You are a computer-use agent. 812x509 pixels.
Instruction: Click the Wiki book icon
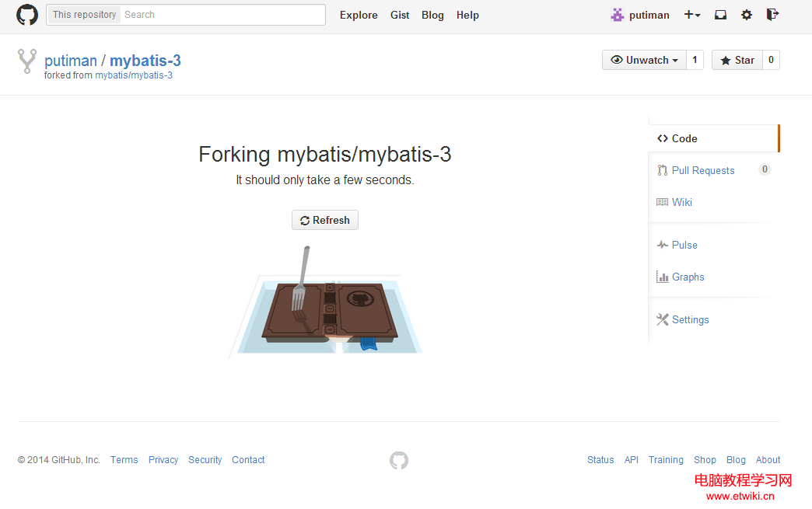(x=663, y=202)
